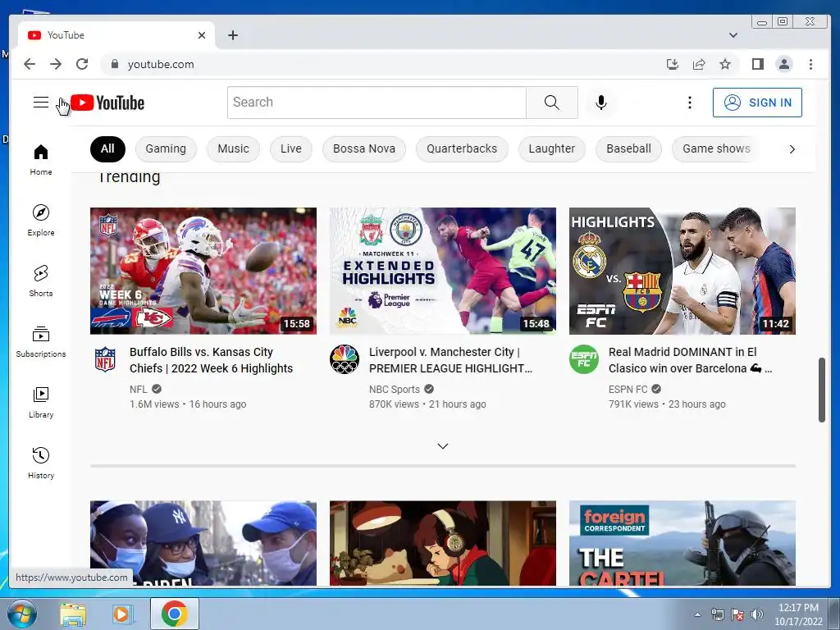Open YouTube settings three-dot menu
840x630 pixels.
[x=689, y=103]
